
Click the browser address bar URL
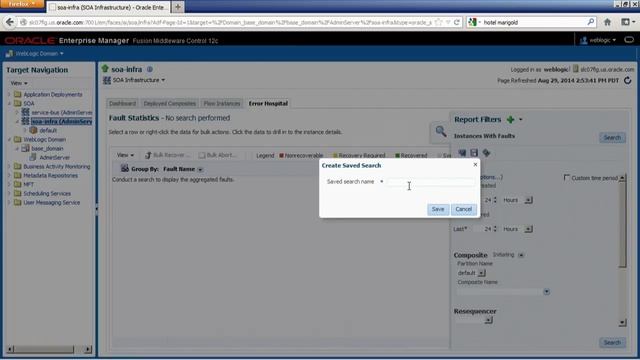230,22
